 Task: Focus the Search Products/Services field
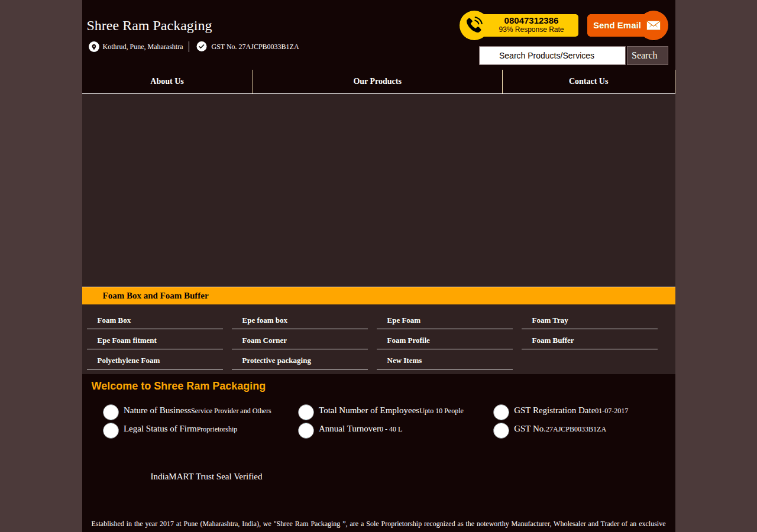tap(552, 56)
